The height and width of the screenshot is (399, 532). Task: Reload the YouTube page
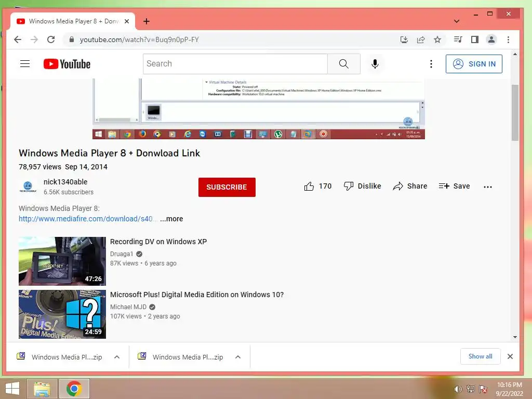[51, 39]
